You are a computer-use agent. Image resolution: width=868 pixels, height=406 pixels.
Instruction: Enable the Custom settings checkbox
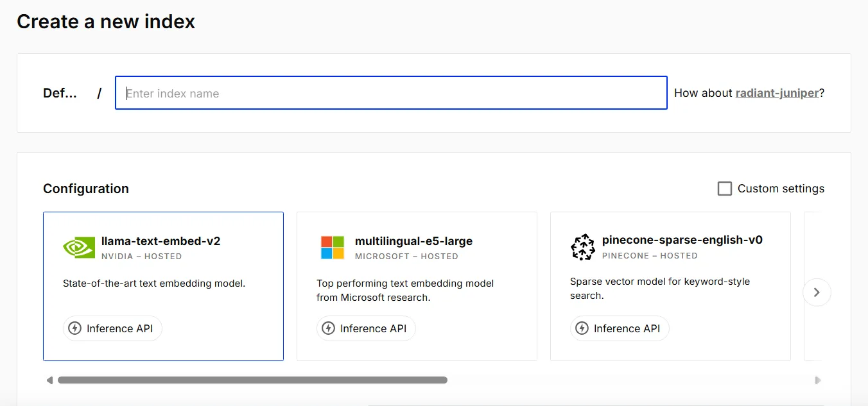pyautogui.click(x=725, y=189)
